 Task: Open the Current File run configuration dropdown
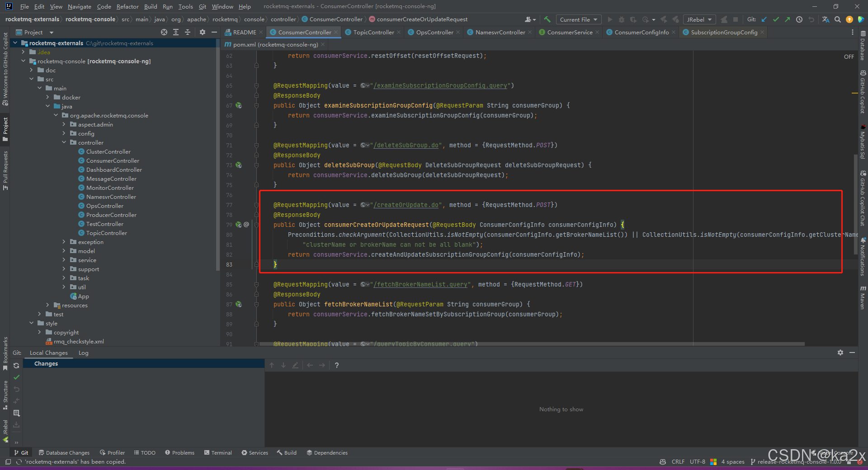(x=578, y=19)
